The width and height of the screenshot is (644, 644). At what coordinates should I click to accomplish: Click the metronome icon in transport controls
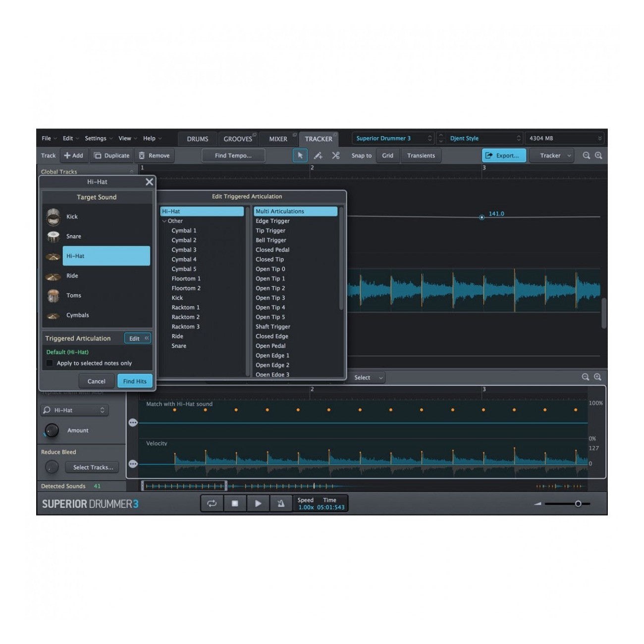281,503
